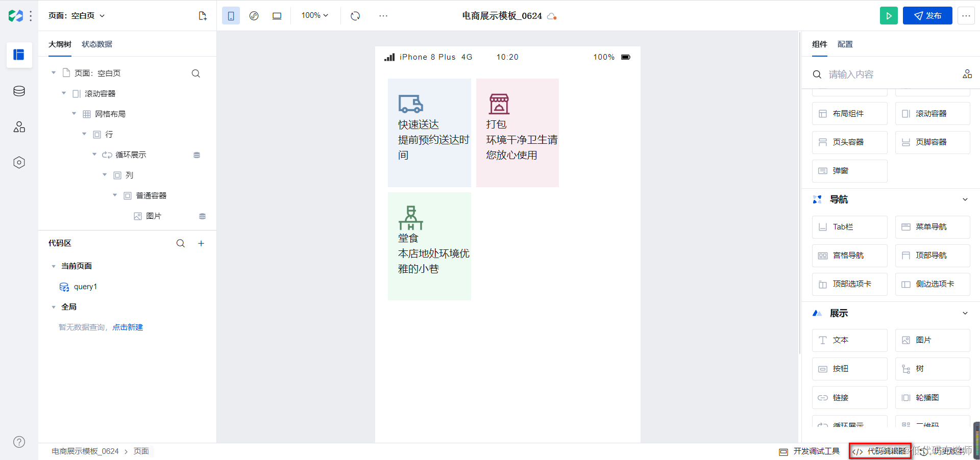
Task: Click 电商展示模板_0624 breadcrumb
Action: tap(85, 451)
